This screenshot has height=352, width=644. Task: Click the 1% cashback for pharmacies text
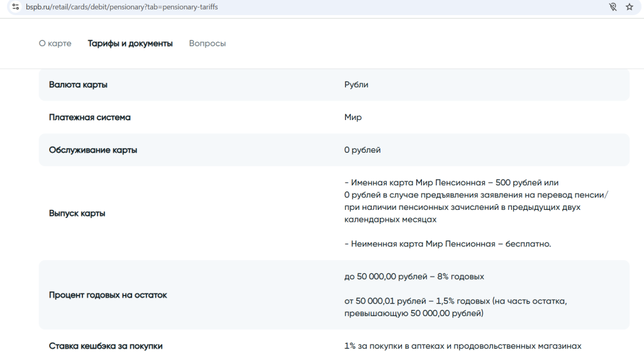(462, 346)
